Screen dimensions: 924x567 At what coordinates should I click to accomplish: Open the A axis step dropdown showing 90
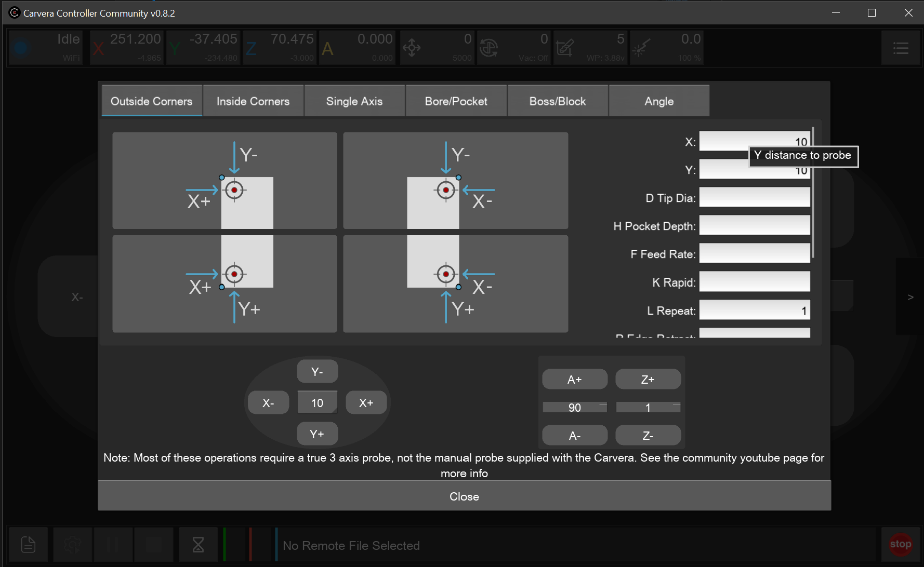pyautogui.click(x=574, y=408)
